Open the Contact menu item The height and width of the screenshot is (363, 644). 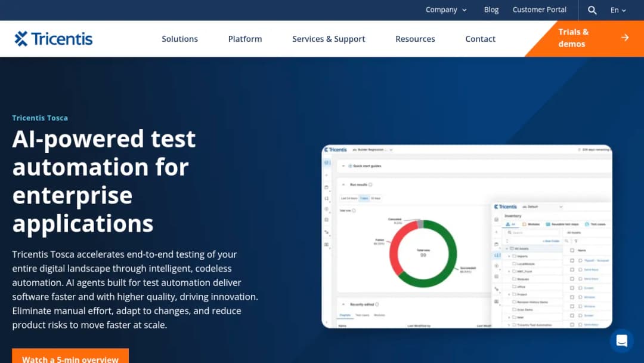tap(480, 39)
